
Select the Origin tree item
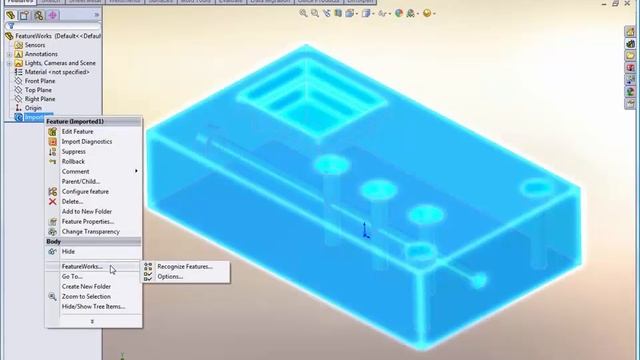(33, 108)
